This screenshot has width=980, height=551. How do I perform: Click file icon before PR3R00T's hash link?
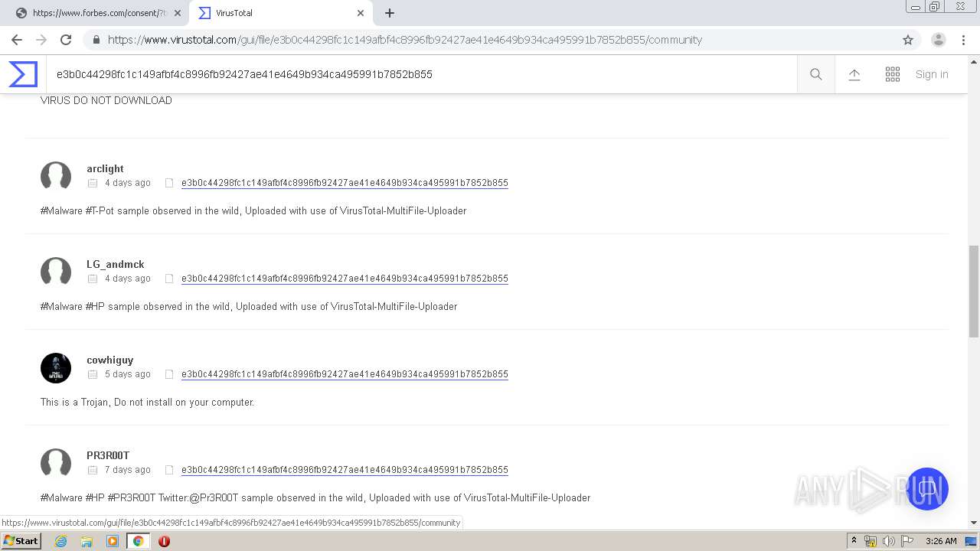169,470
